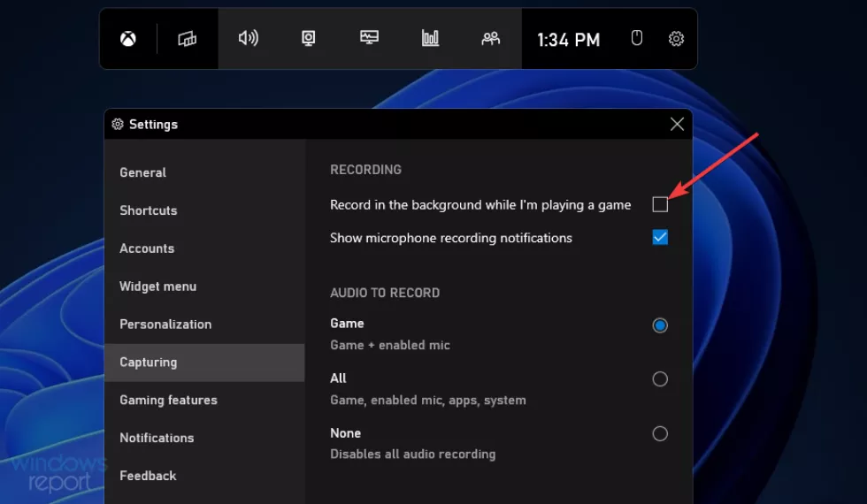Select the Gaming features tab
This screenshot has height=504, width=867.
pos(168,400)
